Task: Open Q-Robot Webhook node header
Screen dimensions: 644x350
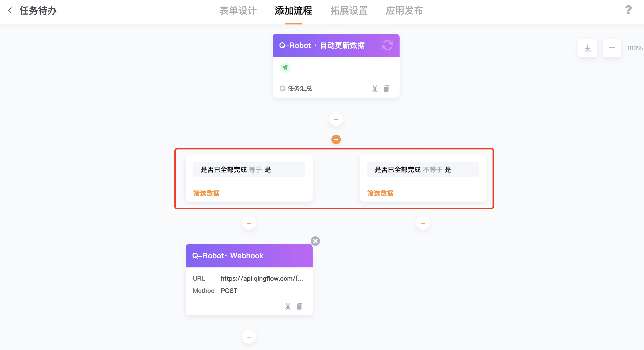Action: [x=249, y=255]
